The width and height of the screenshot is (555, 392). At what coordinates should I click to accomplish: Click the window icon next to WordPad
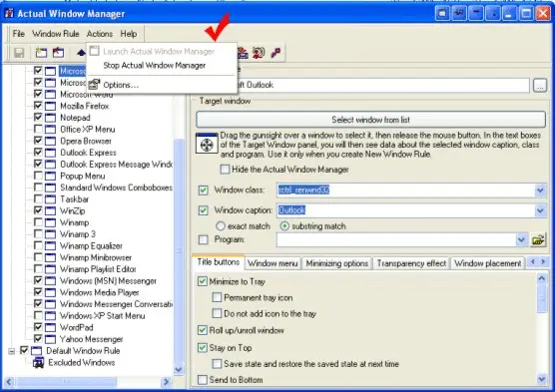point(50,327)
